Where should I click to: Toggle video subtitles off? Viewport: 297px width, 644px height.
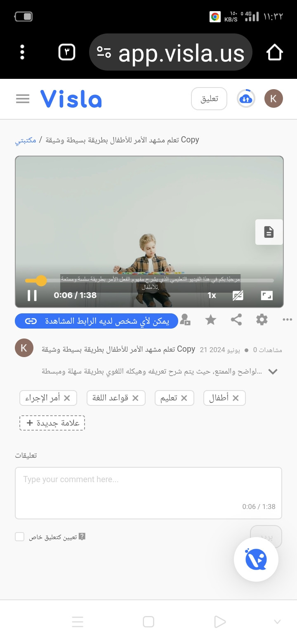238,295
